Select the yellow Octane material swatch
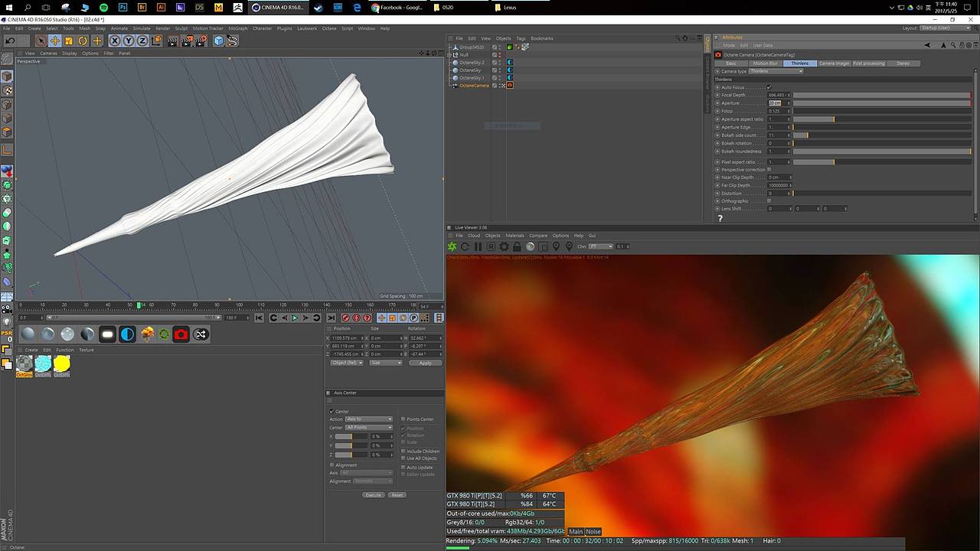 coord(62,364)
